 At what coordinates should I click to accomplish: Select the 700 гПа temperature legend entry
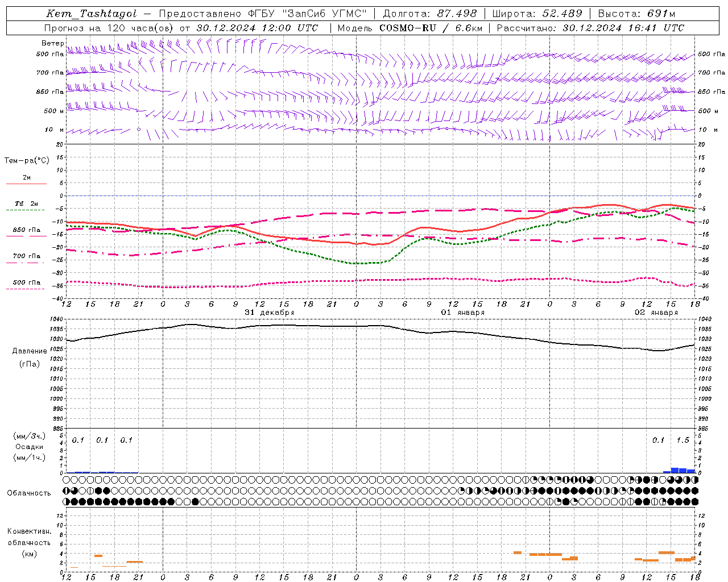(x=27, y=256)
